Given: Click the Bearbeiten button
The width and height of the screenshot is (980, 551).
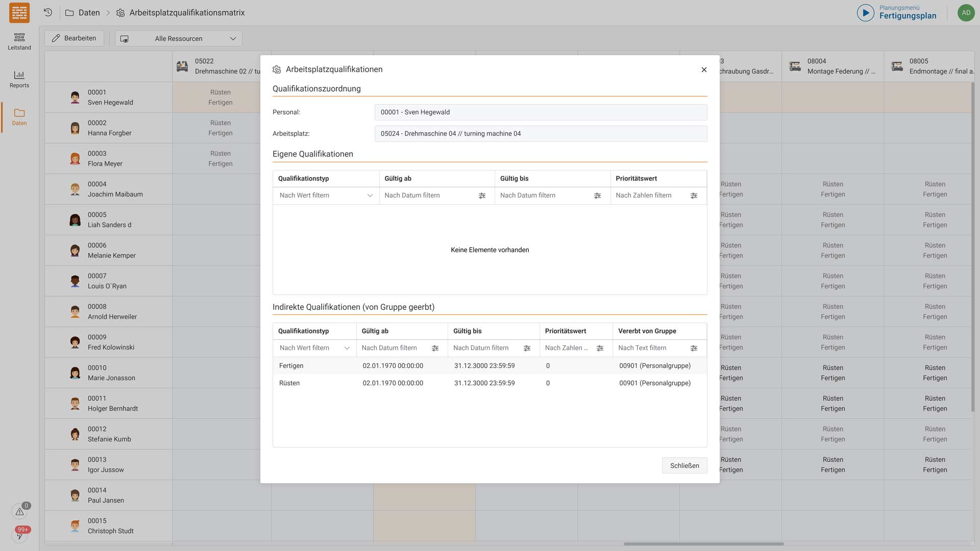Looking at the screenshot, I should pos(74,38).
